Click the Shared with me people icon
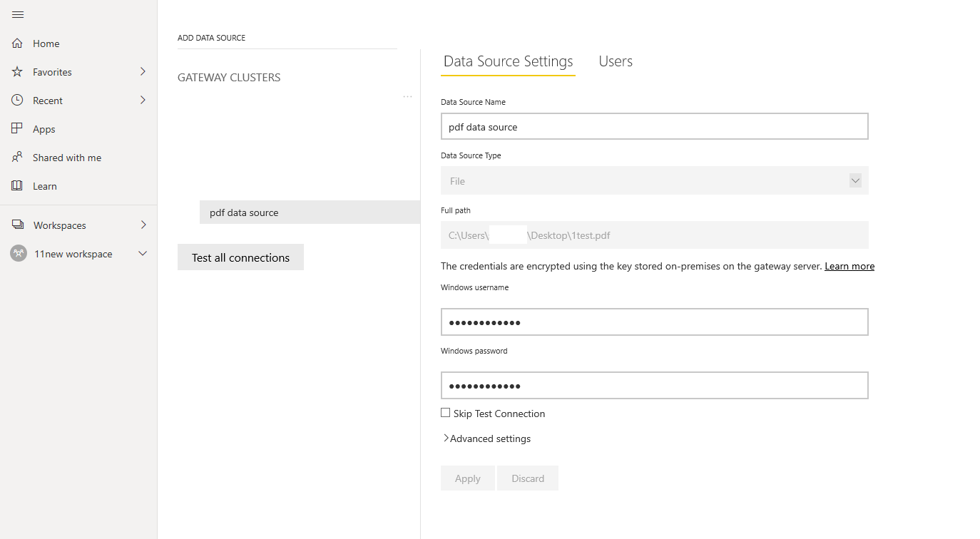980x539 pixels. click(18, 158)
